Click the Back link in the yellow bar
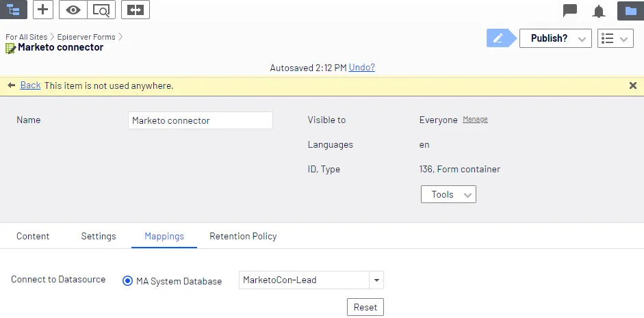The width and height of the screenshot is (644, 318). click(x=30, y=85)
